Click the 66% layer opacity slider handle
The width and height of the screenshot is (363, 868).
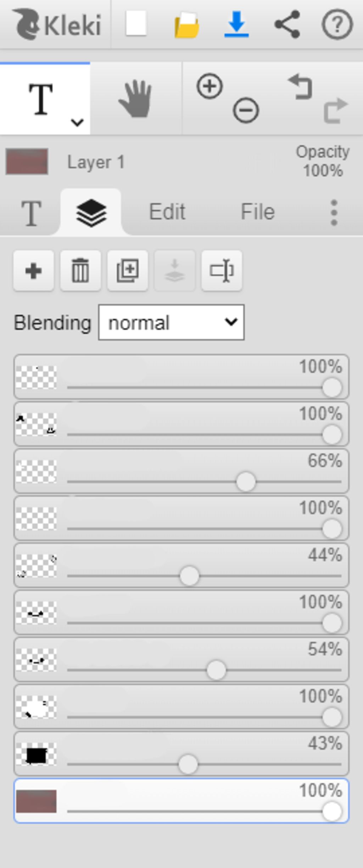[x=246, y=482]
